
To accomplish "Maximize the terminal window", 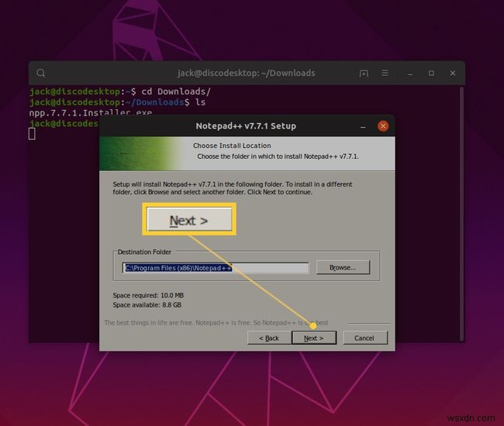I will pyautogui.click(x=431, y=73).
